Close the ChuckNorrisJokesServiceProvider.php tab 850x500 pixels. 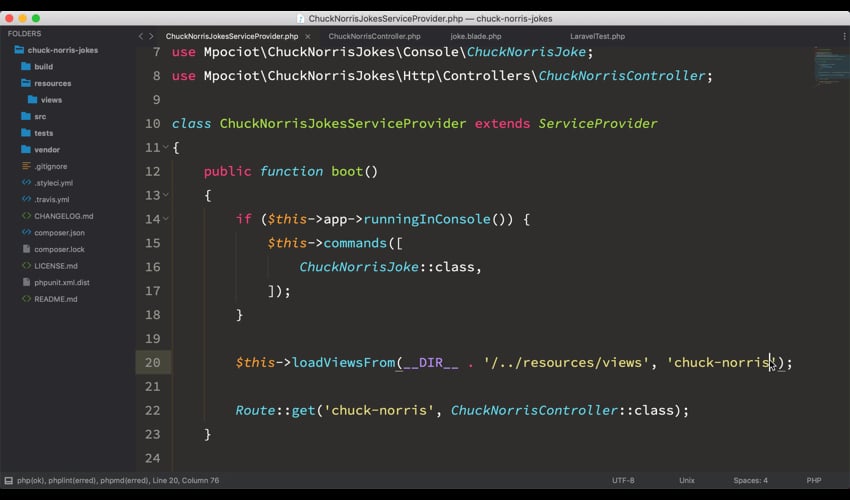(x=308, y=36)
